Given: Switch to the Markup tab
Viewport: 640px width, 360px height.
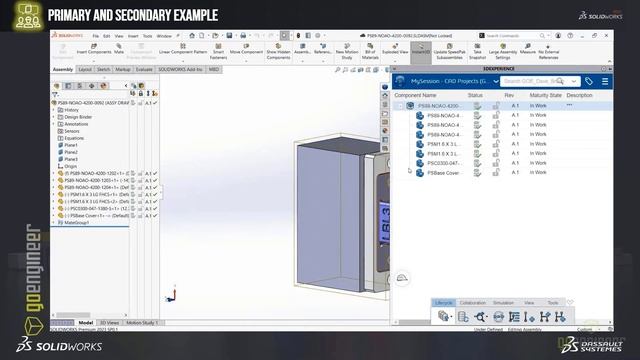Looking at the screenshot, I should 122,70.
